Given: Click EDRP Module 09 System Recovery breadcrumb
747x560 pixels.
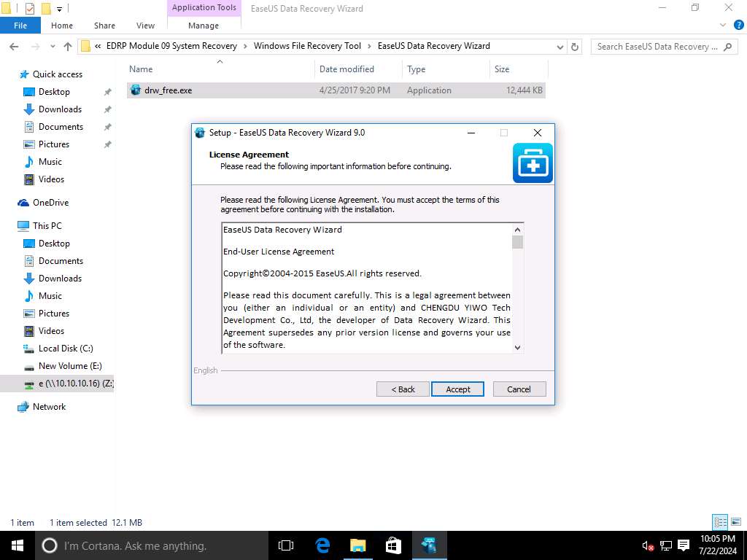Looking at the screenshot, I should pyautogui.click(x=171, y=46).
